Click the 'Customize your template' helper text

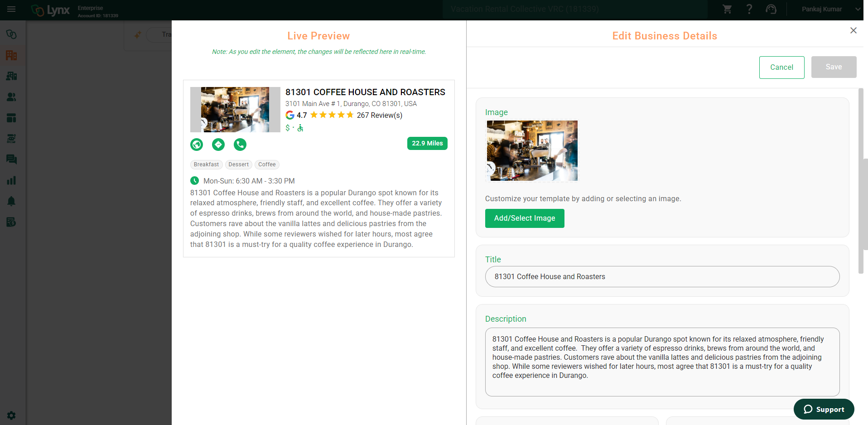[583, 198]
